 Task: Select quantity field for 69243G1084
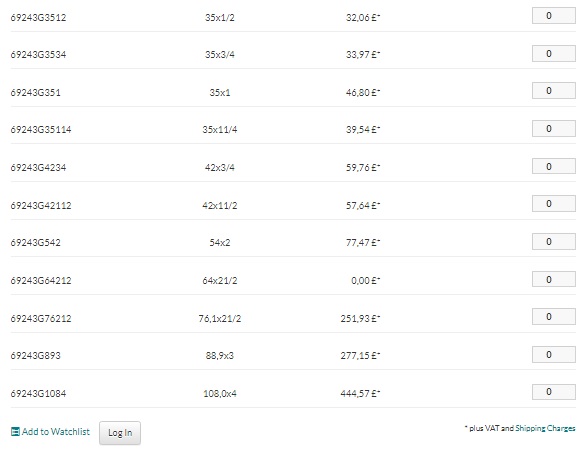pyautogui.click(x=554, y=392)
